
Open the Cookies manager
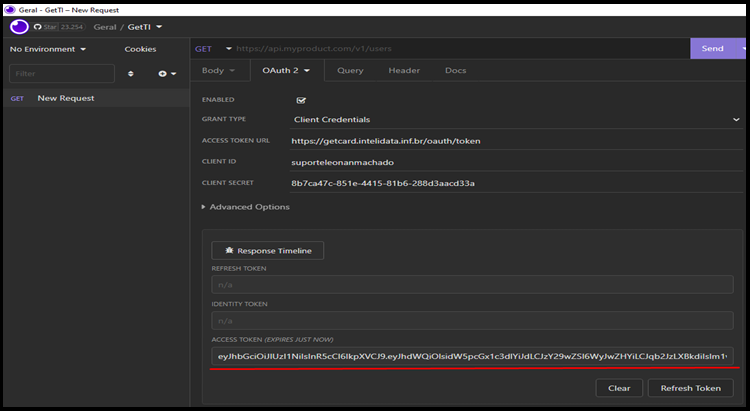(140, 49)
